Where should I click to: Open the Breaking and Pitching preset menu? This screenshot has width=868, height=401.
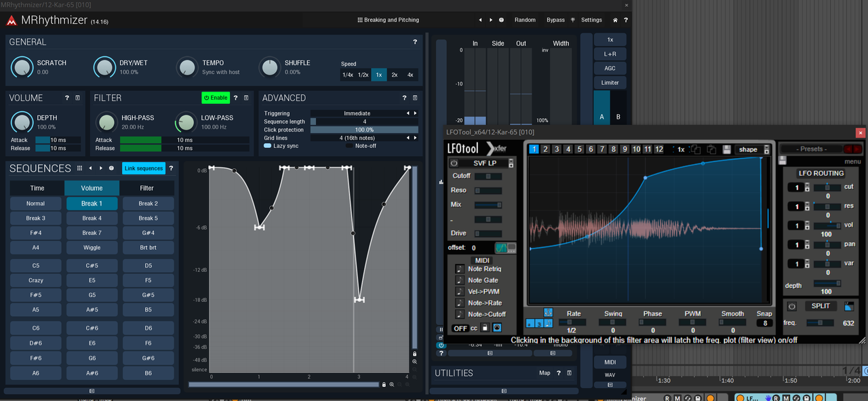(388, 20)
